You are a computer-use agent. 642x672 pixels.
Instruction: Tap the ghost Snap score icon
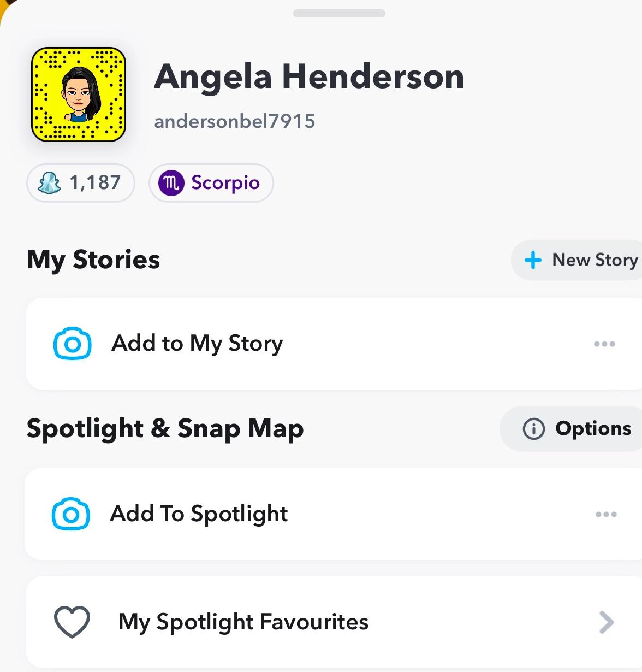[49, 182]
